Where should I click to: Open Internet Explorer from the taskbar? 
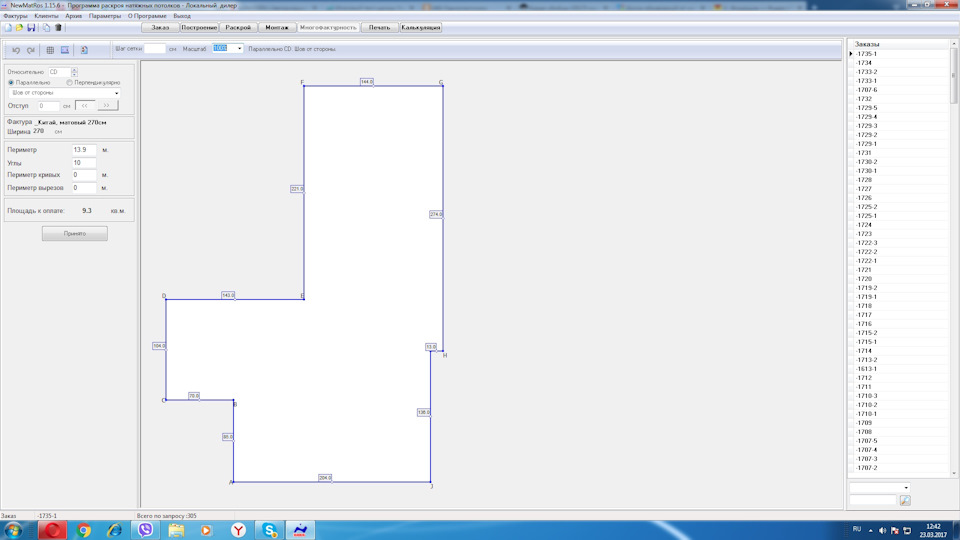pyautogui.click(x=114, y=530)
